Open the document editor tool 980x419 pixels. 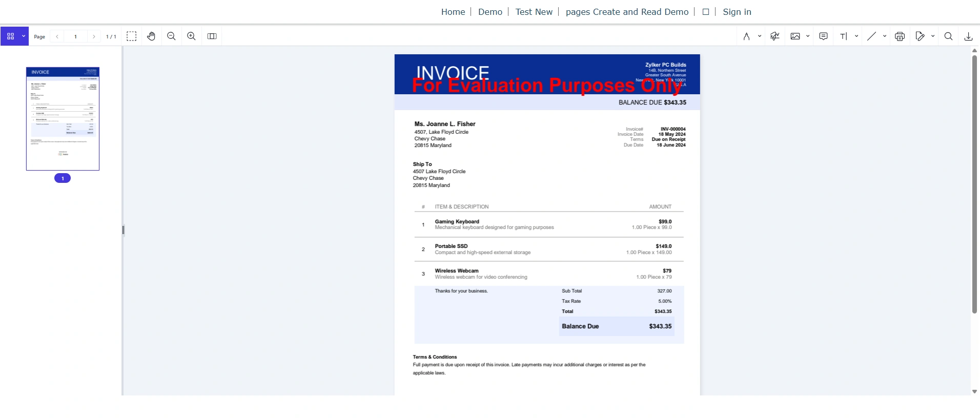click(921, 36)
